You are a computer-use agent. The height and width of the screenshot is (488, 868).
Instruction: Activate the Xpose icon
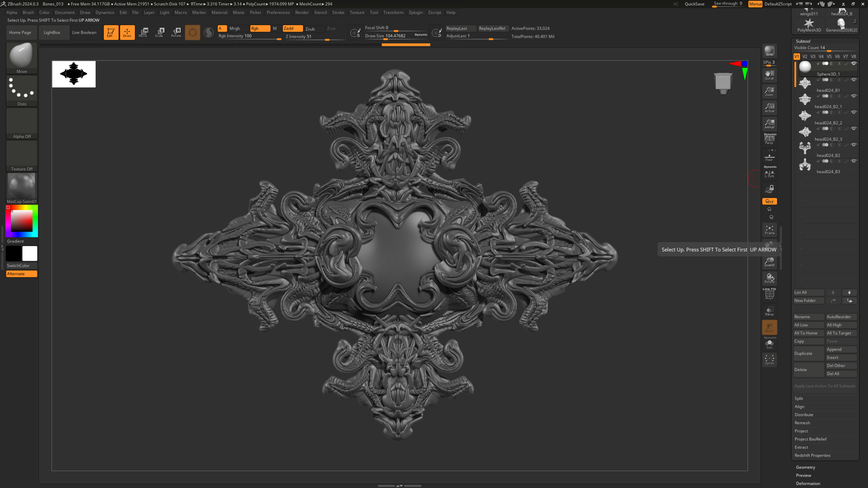769,359
